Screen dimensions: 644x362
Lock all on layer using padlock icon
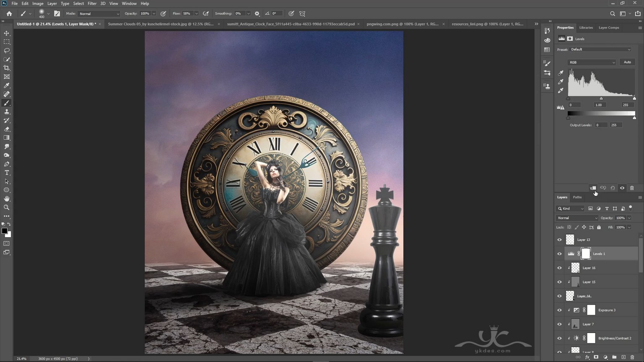point(599,228)
